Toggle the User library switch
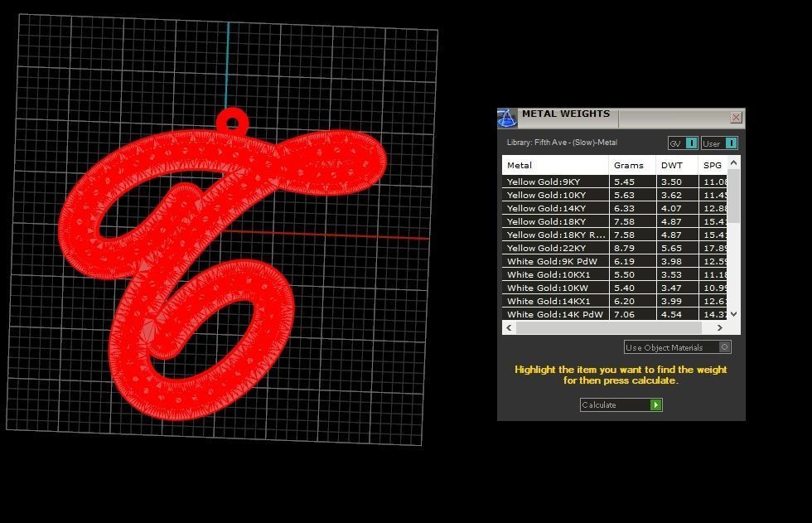812x523 pixels. [731, 143]
